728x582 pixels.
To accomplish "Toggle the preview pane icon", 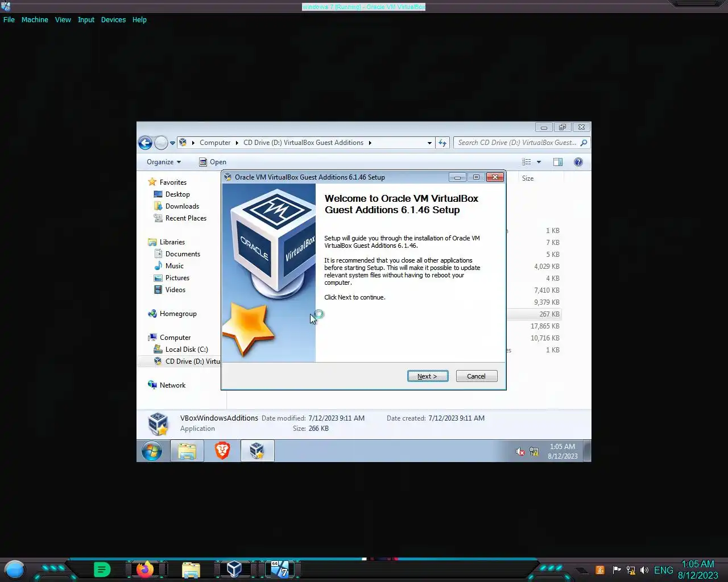I will coord(558,162).
